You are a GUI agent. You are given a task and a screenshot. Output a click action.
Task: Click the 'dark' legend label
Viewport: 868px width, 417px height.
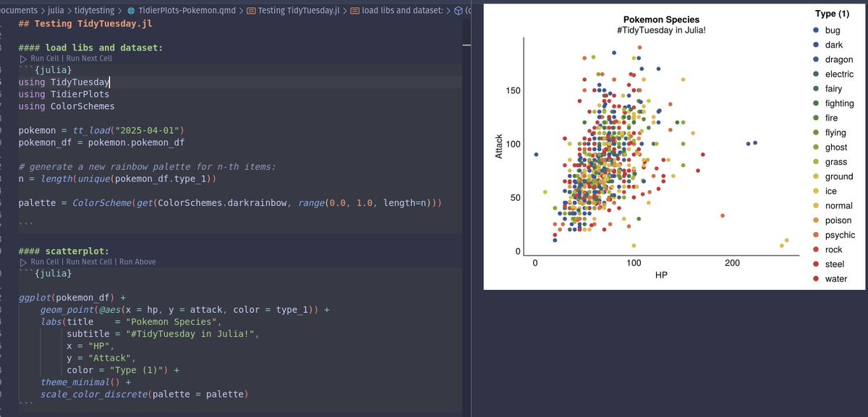pyautogui.click(x=834, y=45)
